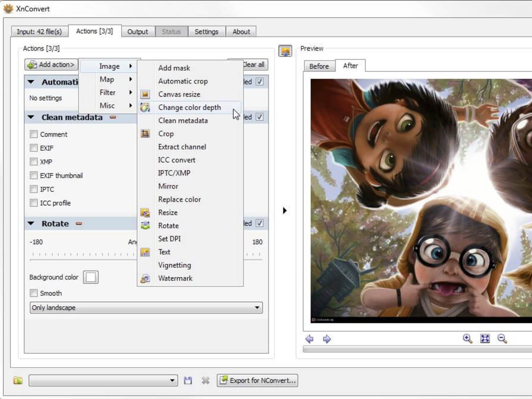Choose ICC convert from the menu

click(190, 160)
